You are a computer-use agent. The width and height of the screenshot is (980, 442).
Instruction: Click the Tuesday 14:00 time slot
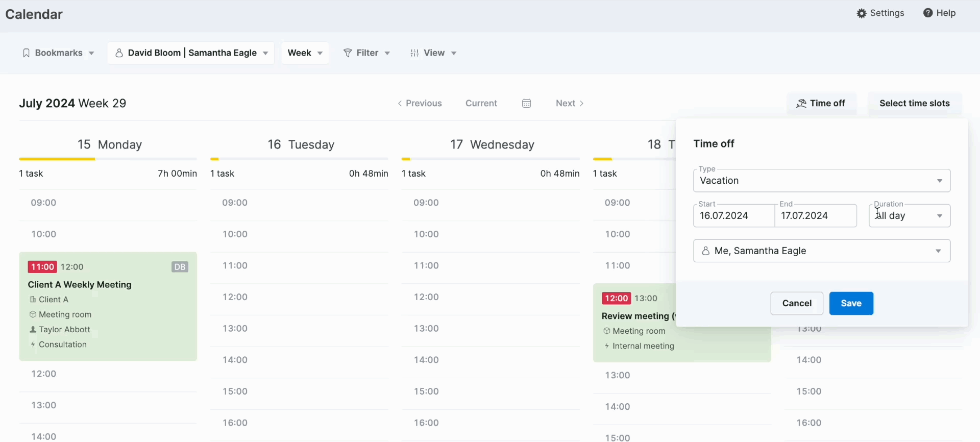[x=299, y=360]
